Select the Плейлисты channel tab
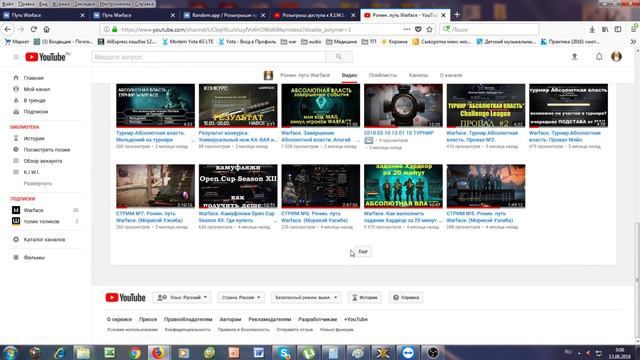640x360 pixels. click(382, 75)
